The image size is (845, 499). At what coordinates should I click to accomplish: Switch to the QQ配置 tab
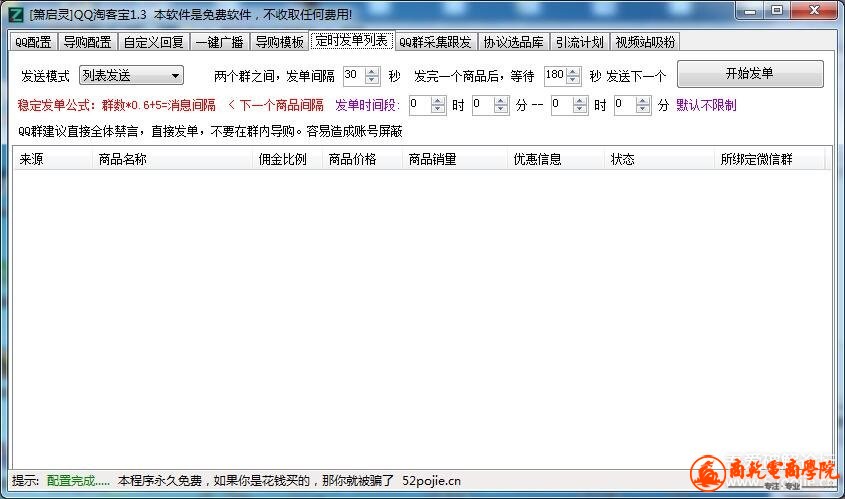[33, 42]
